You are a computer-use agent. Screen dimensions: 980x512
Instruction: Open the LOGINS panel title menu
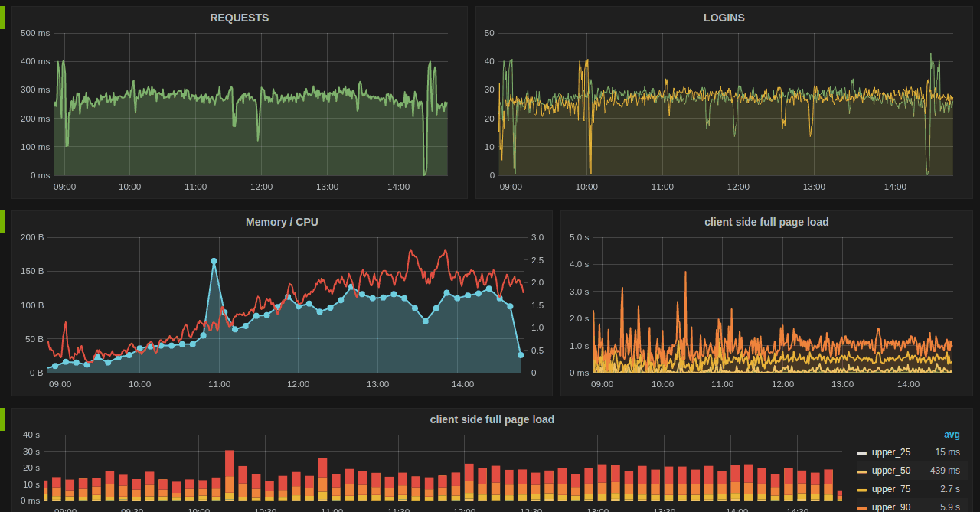(x=724, y=18)
